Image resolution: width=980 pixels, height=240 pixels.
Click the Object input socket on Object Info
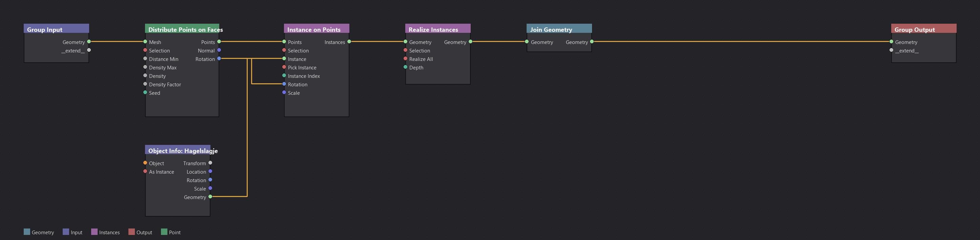145,163
